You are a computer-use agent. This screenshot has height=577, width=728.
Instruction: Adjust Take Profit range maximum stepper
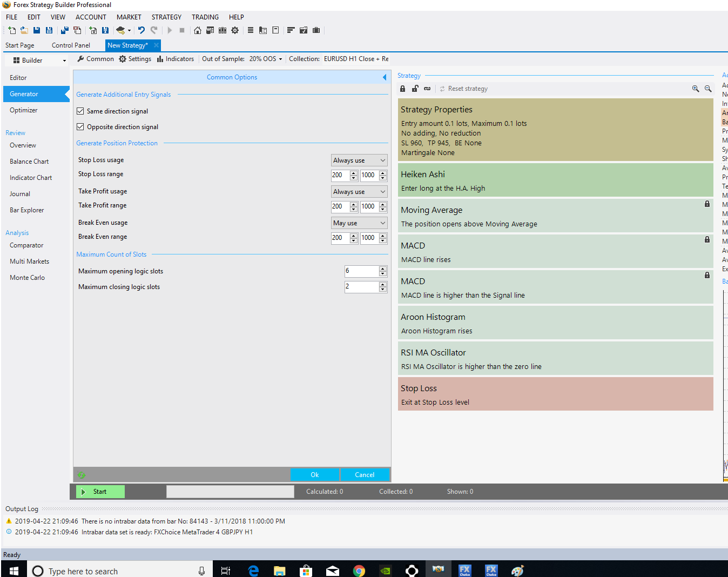[x=383, y=206]
